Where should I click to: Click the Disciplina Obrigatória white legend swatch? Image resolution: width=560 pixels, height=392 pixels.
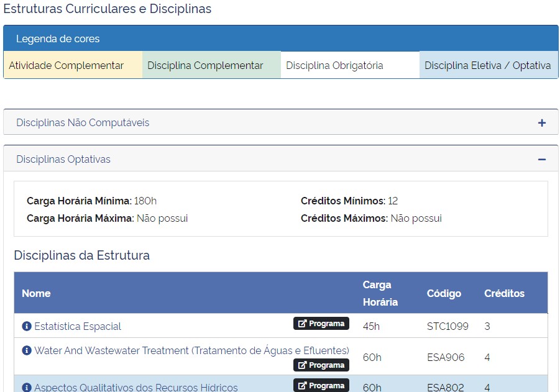point(350,65)
